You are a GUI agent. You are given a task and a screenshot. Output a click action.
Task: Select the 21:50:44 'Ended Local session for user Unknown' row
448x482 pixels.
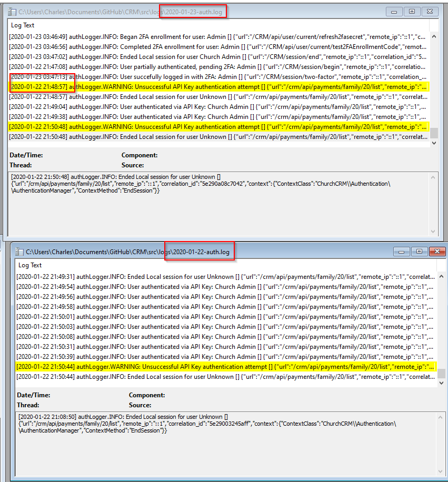[x=226, y=377]
